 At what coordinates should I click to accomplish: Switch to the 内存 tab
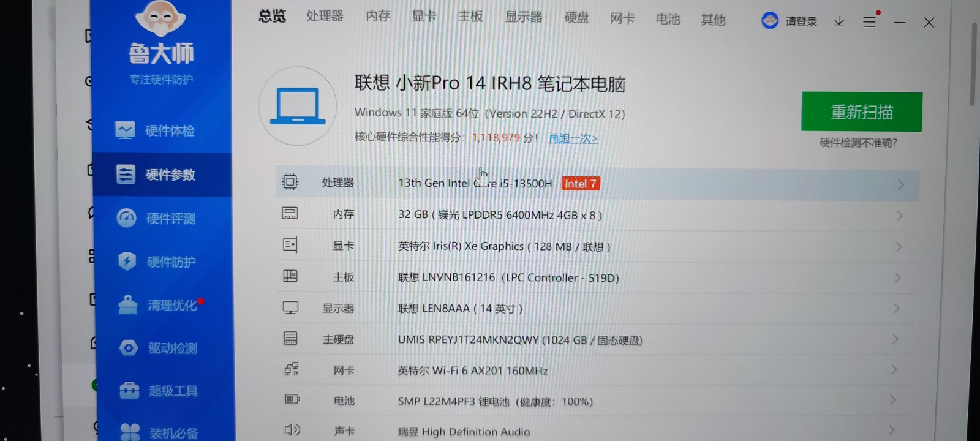tap(378, 17)
